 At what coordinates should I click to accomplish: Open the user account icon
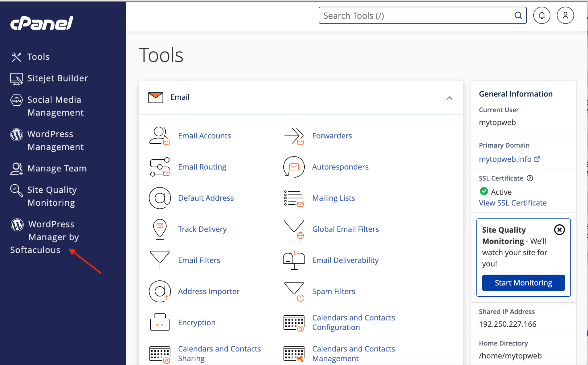click(565, 16)
